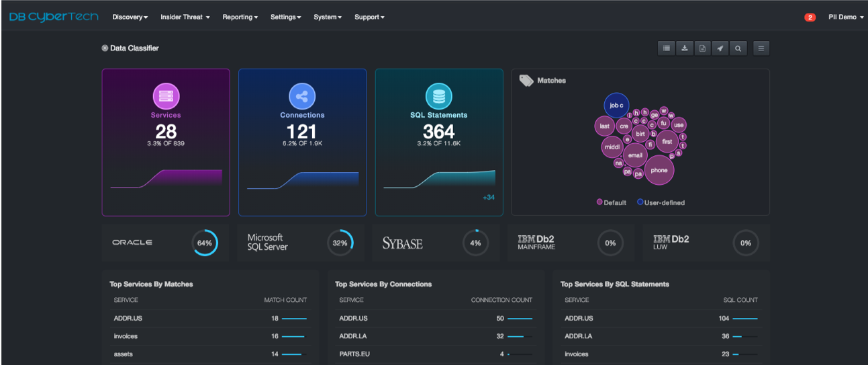This screenshot has height=365, width=868.
Task: Click the Oracle 64% progress ring
Action: coord(205,243)
